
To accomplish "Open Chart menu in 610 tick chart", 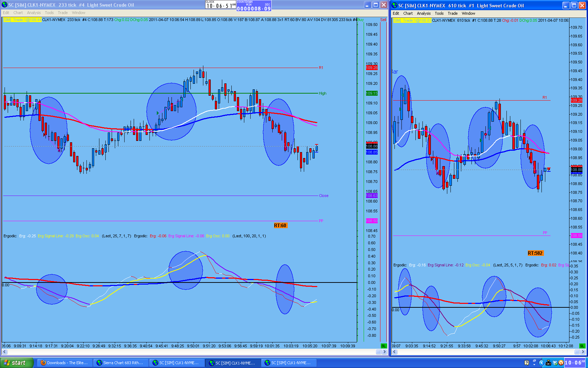I will click(x=408, y=13).
